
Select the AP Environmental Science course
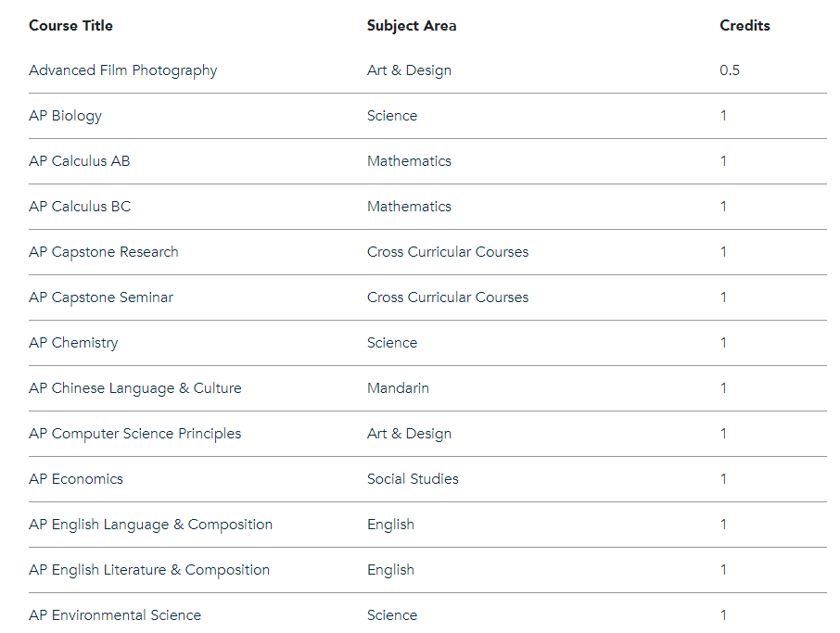coord(114,615)
